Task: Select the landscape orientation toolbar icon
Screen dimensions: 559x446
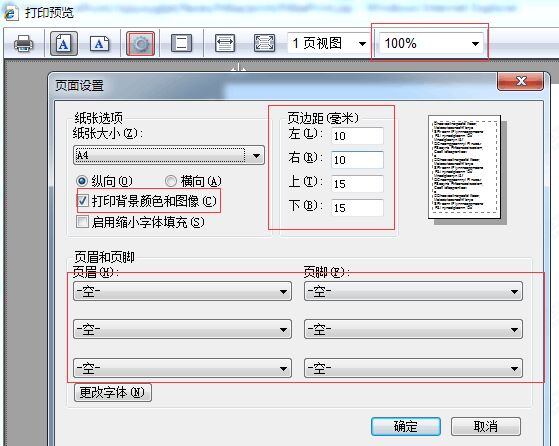Action: pos(99,44)
